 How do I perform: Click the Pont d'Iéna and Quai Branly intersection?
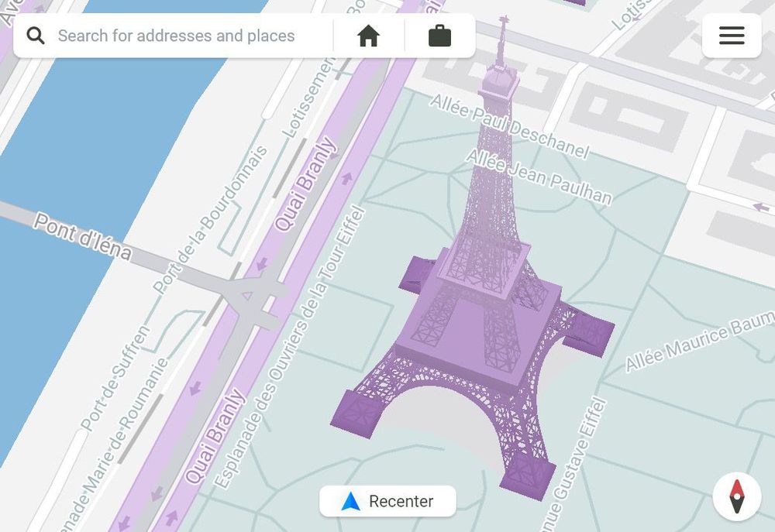250,296
